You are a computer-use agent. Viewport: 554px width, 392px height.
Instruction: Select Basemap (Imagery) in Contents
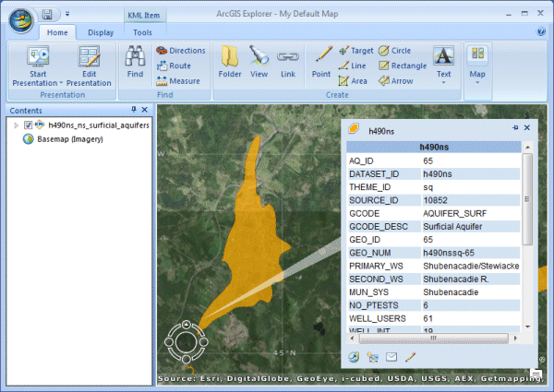(70, 139)
